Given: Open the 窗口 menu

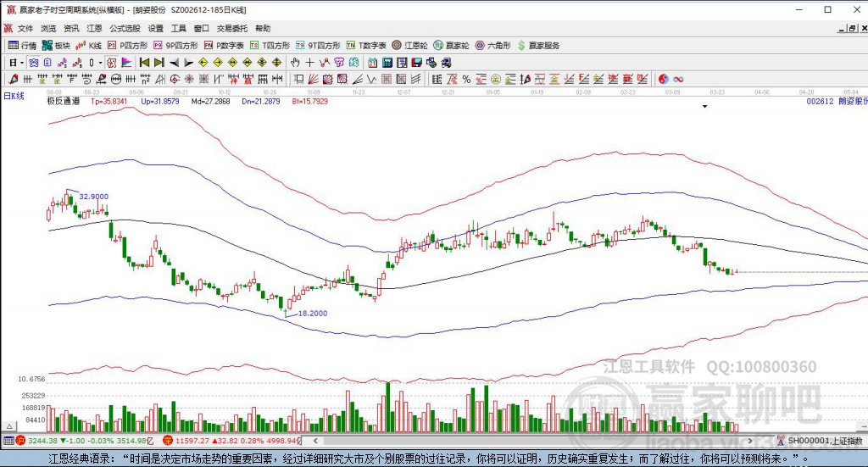Looking at the screenshot, I should (x=202, y=28).
